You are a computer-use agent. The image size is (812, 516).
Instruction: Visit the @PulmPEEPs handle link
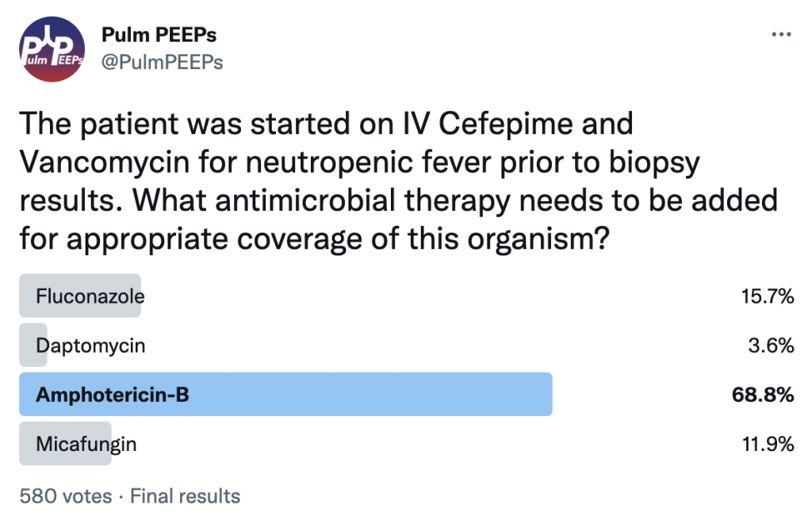[162, 62]
